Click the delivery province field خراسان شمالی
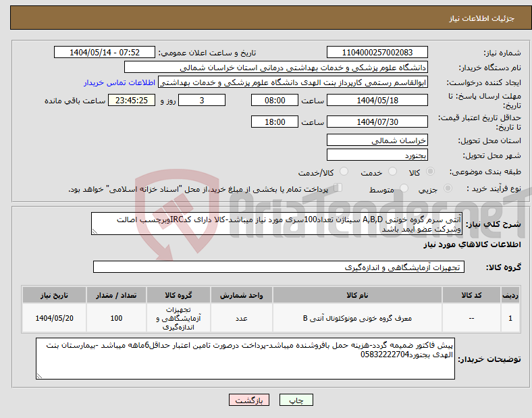Screen dimensions: 532x418 (x=377, y=140)
